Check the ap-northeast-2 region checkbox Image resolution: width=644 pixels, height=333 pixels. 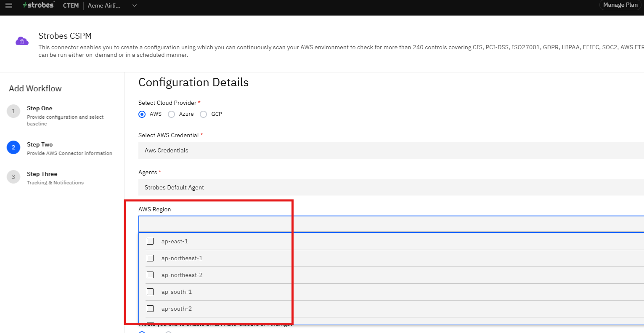(150, 275)
